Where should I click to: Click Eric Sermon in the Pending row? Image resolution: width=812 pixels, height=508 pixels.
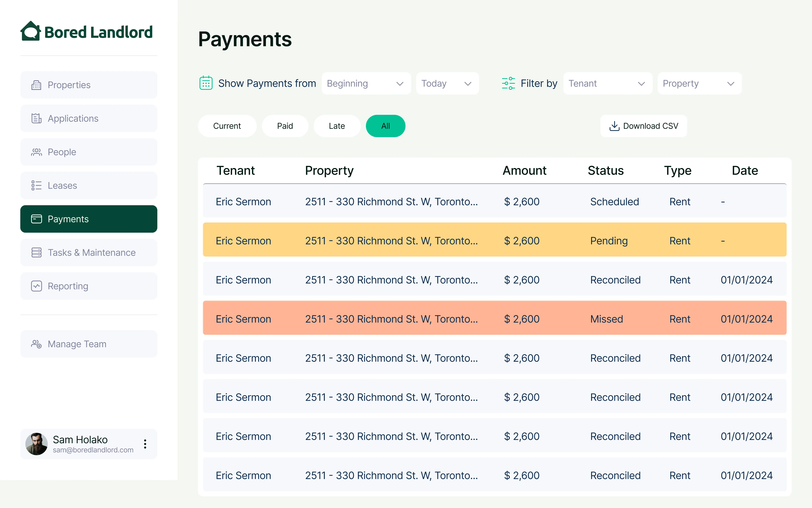click(x=243, y=241)
